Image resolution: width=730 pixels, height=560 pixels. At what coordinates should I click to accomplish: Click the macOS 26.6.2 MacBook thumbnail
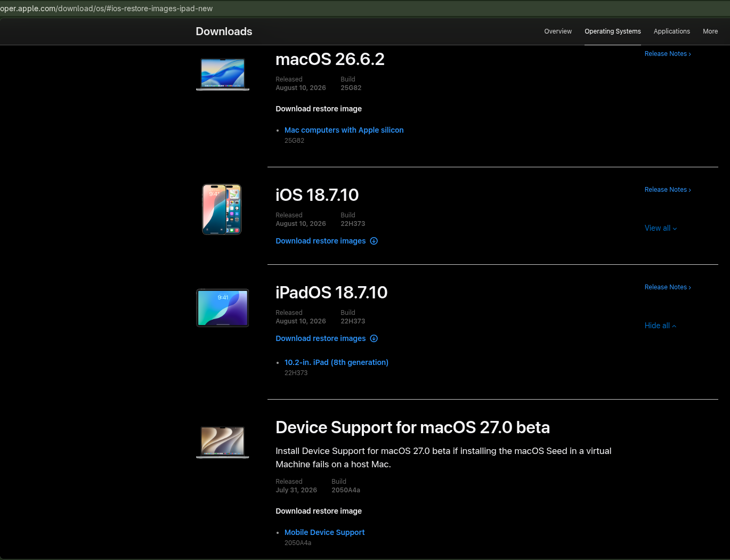click(x=223, y=74)
